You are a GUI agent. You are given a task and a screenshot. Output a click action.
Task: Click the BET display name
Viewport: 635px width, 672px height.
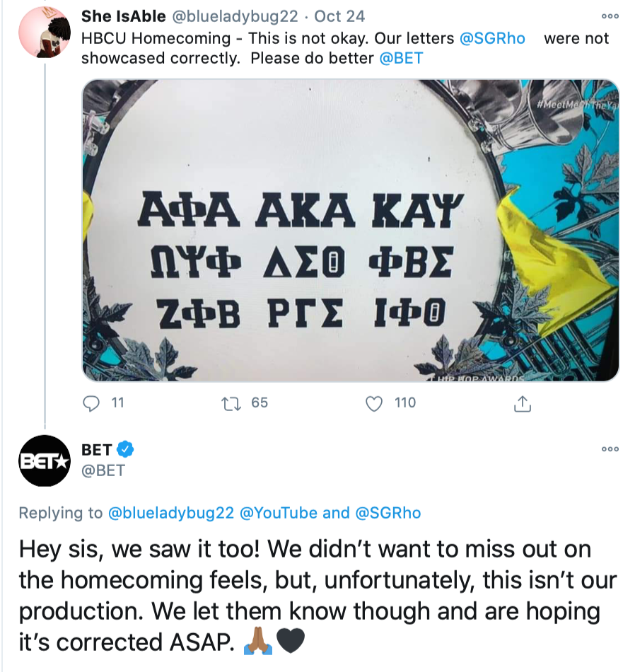(97, 449)
